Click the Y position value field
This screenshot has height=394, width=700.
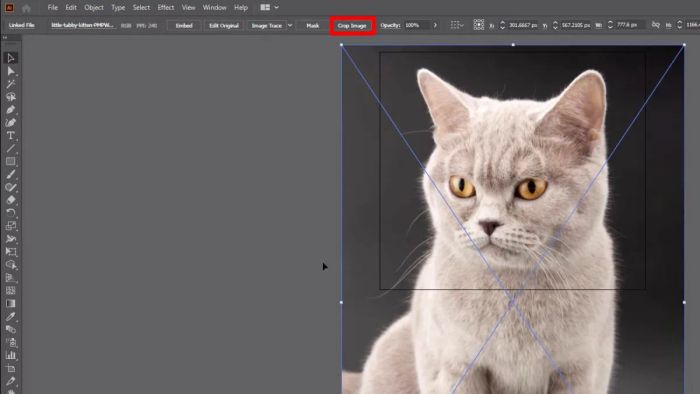pos(576,25)
